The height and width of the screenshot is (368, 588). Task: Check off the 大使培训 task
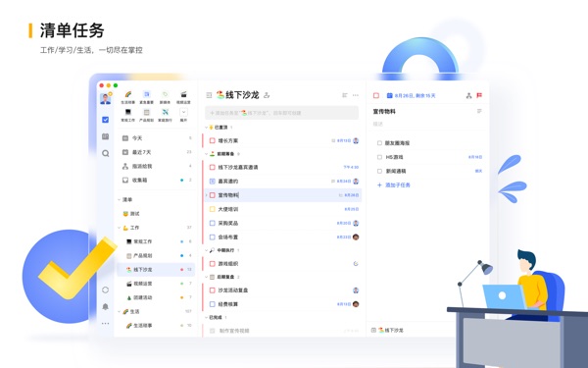coord(213,209)
